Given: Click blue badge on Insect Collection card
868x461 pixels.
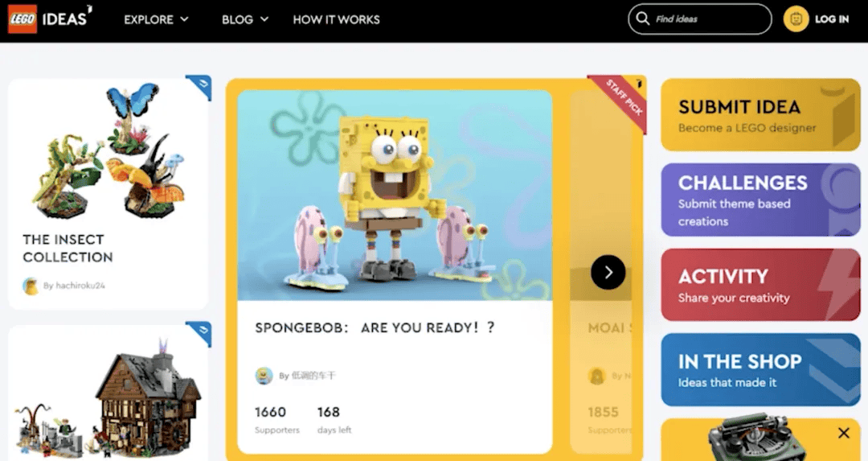Looking at the screenshot, I should tap(199, 85).
